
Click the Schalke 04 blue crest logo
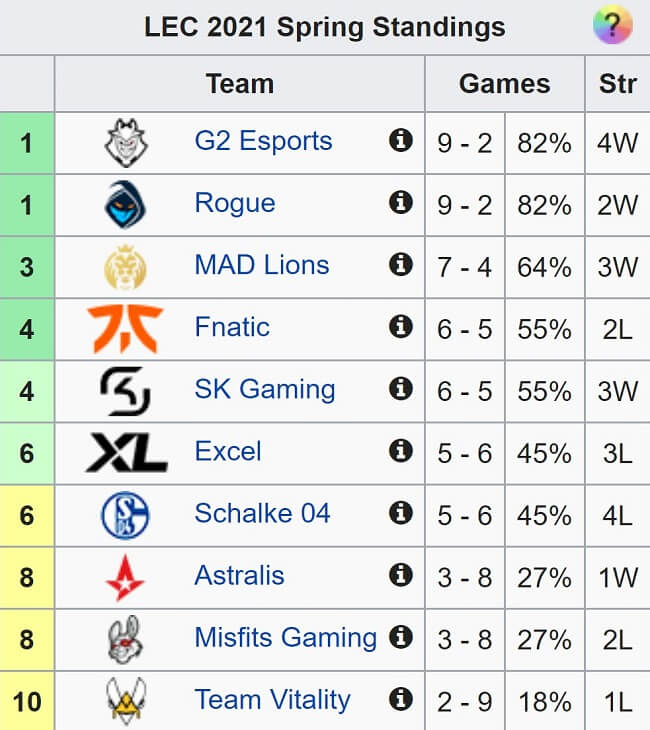[x=125, y=515]
